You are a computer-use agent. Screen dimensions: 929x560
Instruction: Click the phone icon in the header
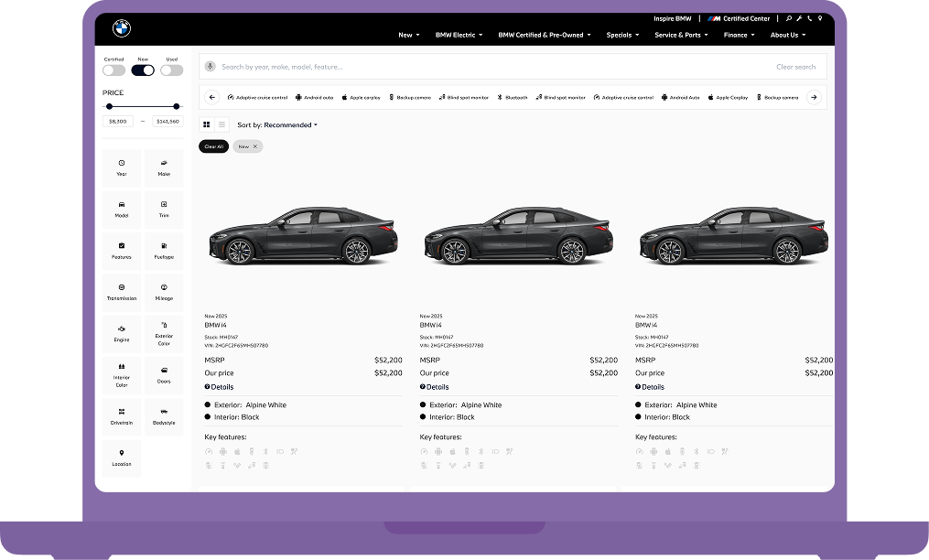[x=809, y=18]
